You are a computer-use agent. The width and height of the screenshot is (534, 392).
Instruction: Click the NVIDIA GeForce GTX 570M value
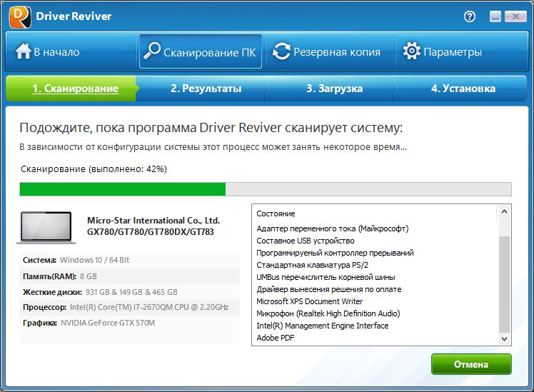coord(108,323)
